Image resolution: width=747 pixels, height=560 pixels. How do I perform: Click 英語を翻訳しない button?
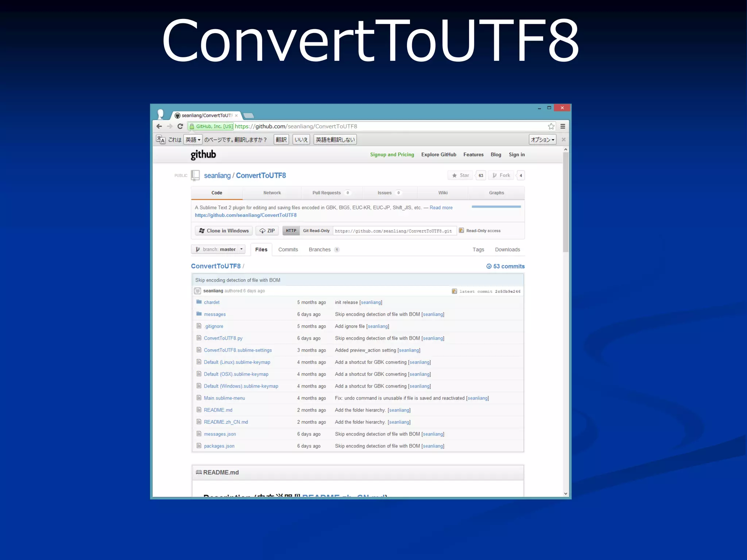click(x=335, y=139)
